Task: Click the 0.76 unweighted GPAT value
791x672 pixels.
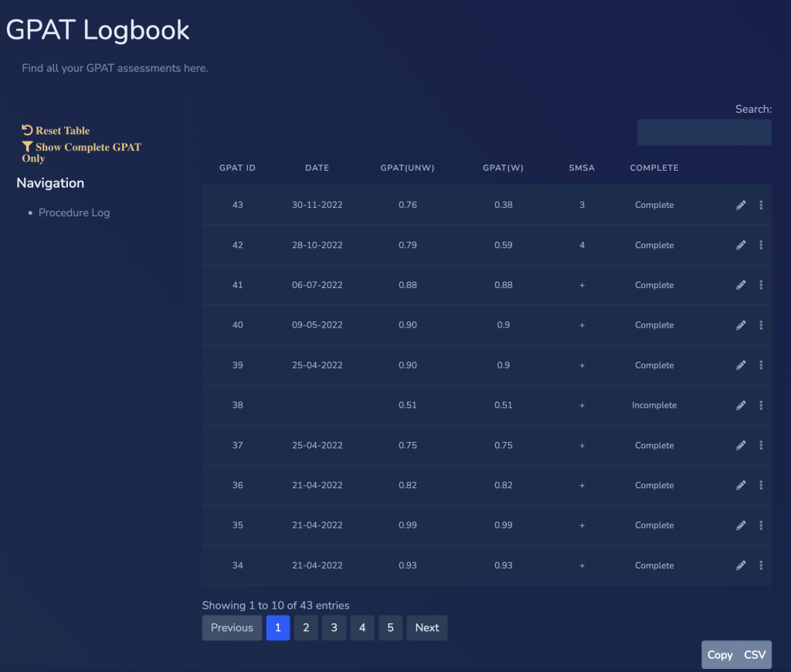Action: (408, 205)
